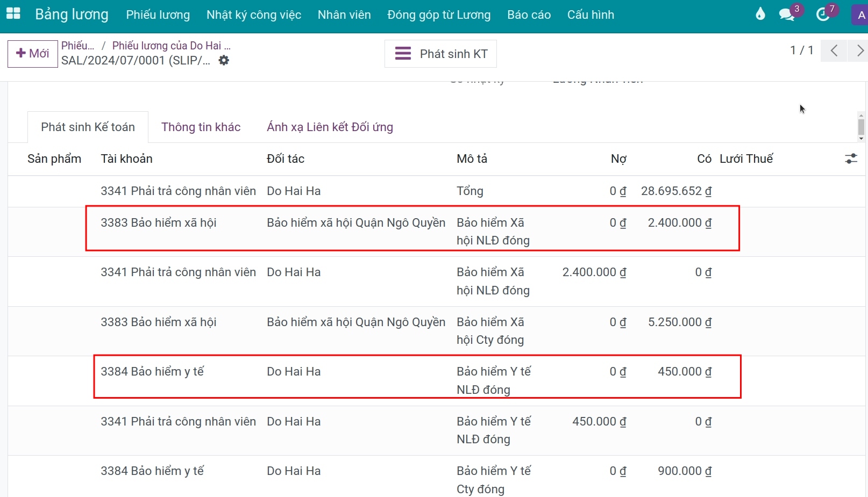Screen dimensions: 868x497
Task: Open the Cấu hình menu
Action: (590, 15)
